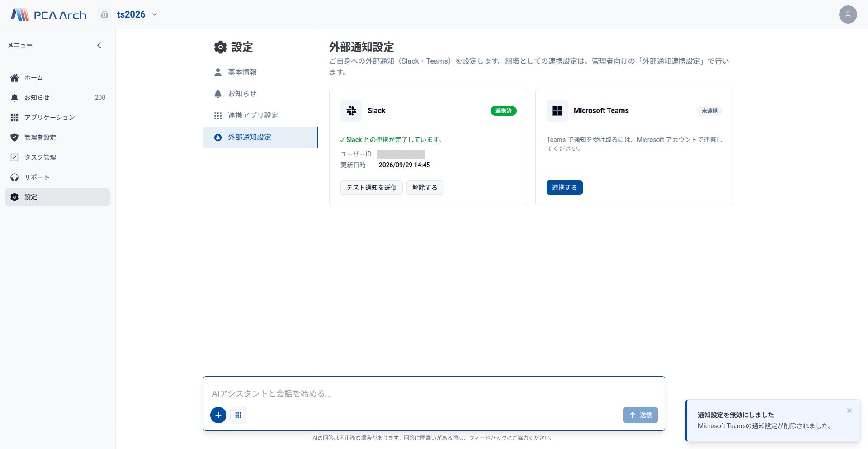Click the apps grid icon in chat box
868x449 pixels.
click(238, 415)
